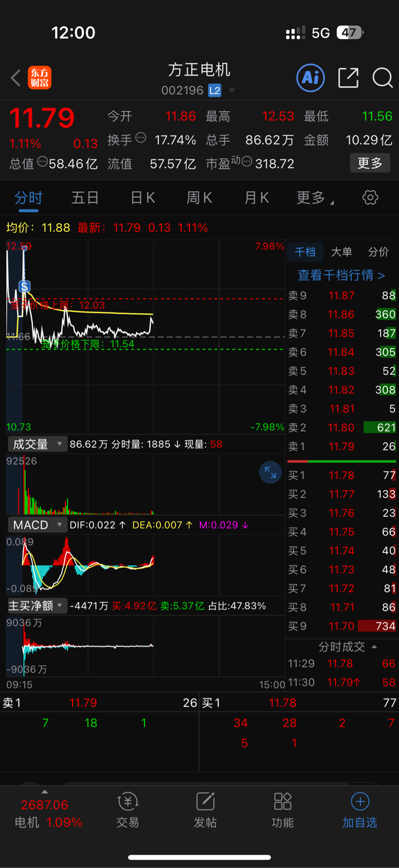Open the search magnifier icon
The width and height of the screenshot is (399, 868).
click(x=382, y=78)
